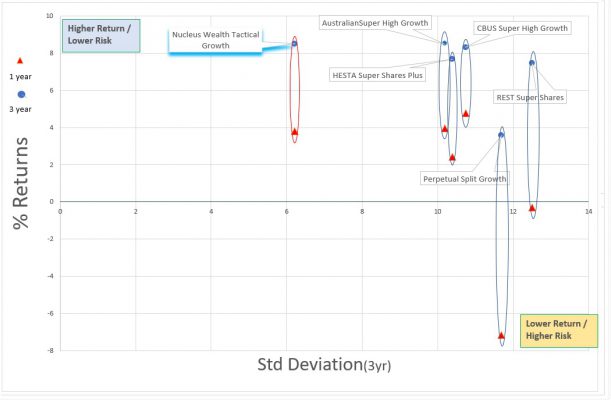611x400 pixels.
Task: Click HESTA 1 year red triangle near 2
Action: point(452,157)
